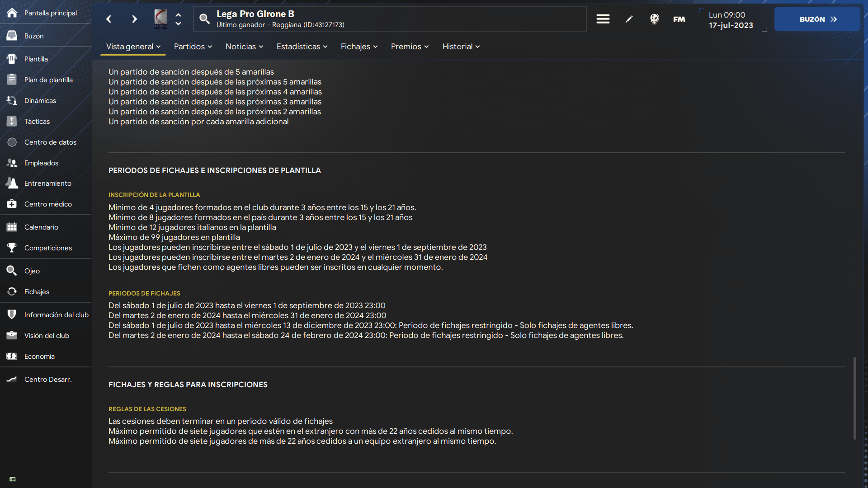Open Centro de datos icon
Screen dimensions: 868x488
tap(12, 142)
